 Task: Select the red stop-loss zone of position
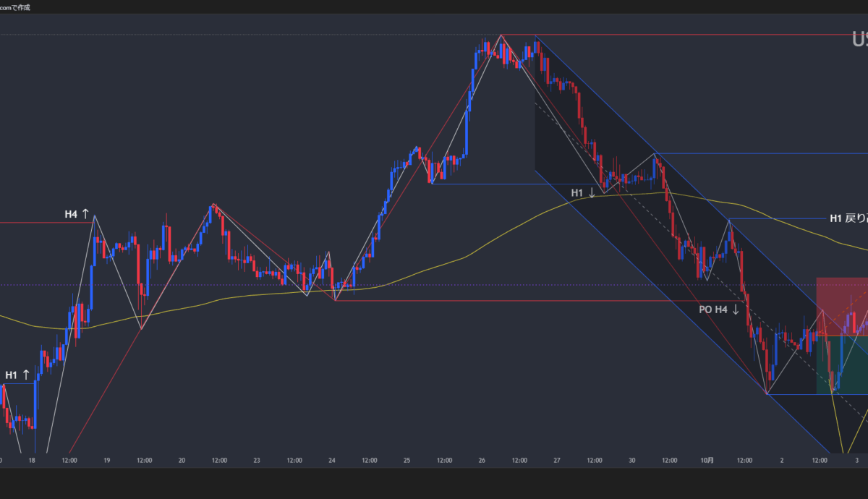842,306
